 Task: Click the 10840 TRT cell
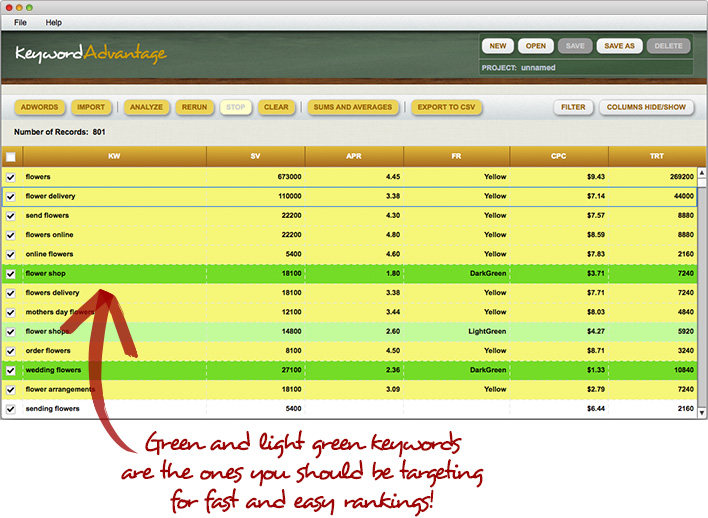653,370
